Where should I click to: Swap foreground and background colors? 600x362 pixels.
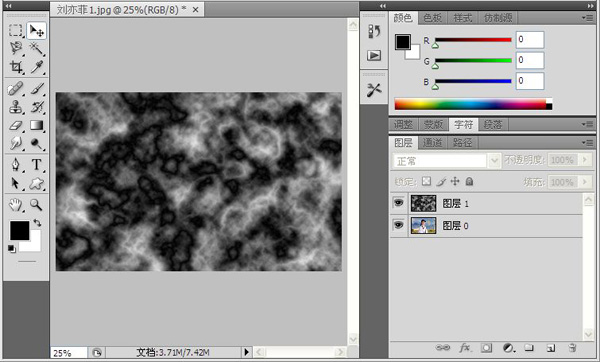[37, 222]
